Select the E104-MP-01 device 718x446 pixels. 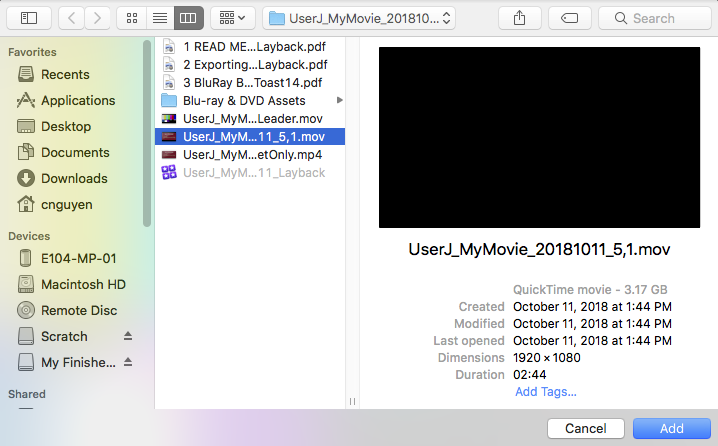click(78, 258)
